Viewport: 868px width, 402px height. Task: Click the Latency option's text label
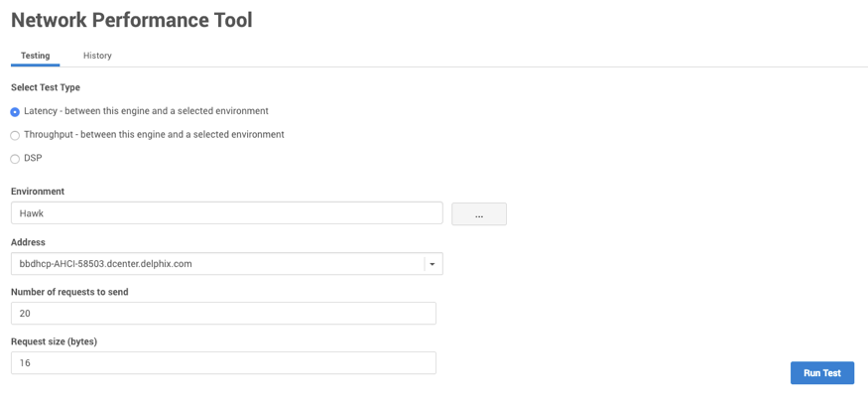coord(146,111)
